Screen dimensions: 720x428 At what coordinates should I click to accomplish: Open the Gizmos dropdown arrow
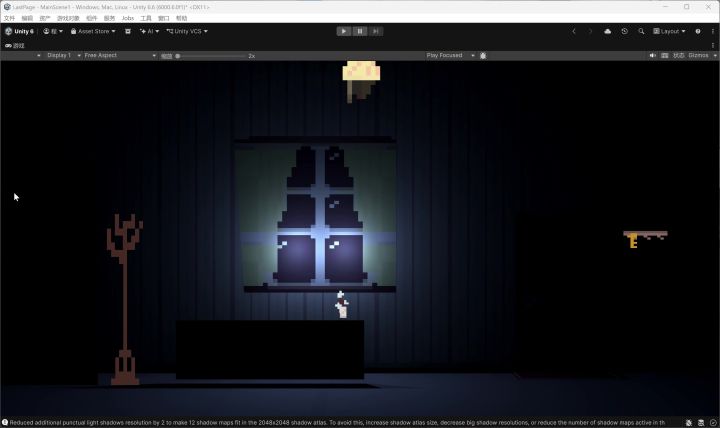(715, 56)
